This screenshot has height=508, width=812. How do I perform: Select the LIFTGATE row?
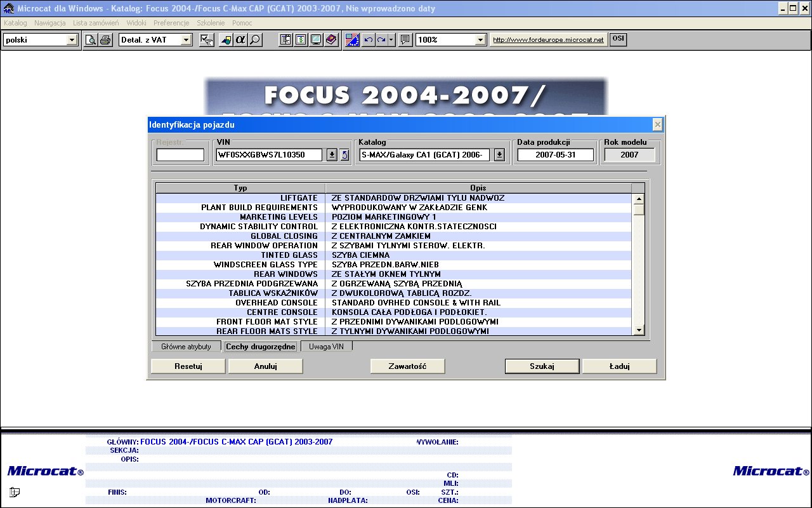tap(394, 198)
